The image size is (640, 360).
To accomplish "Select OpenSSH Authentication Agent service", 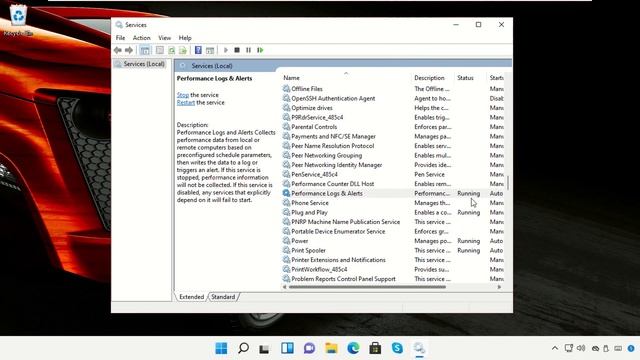I will coord(333,98).
